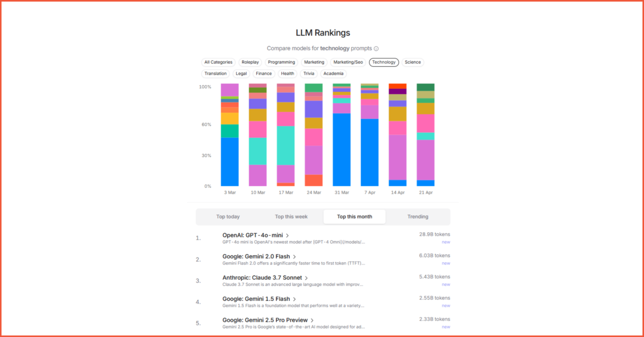Switch to the Top today tab

coord(228,217)
